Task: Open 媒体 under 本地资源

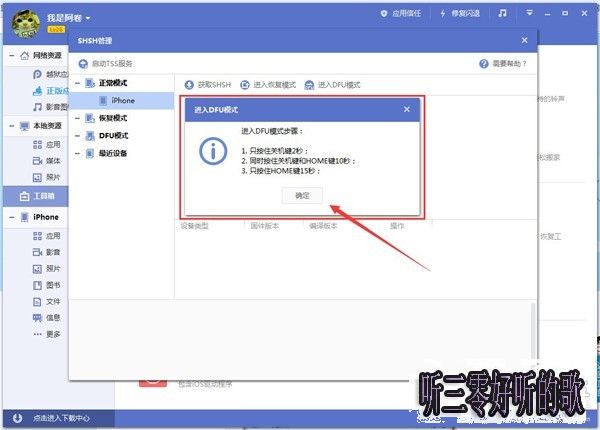Action: [x=47, y=161]
